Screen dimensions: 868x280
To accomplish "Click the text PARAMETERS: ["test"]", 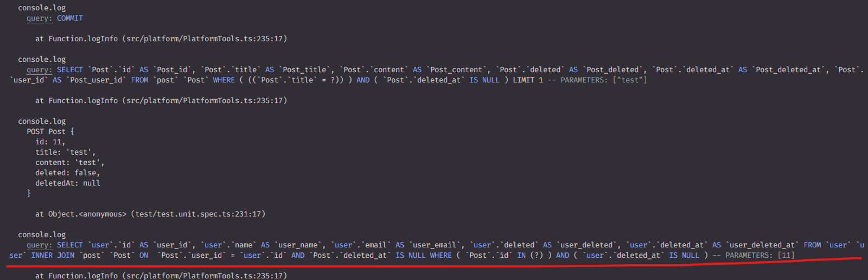I will pos(604,80).
